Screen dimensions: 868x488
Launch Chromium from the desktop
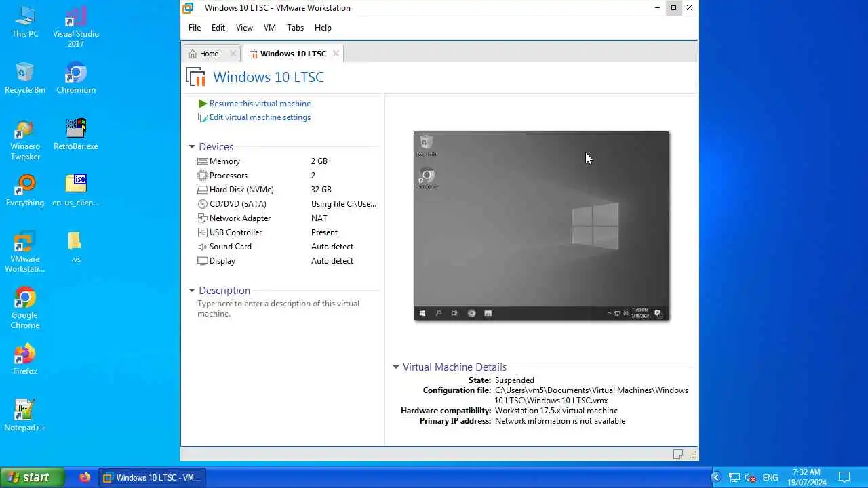(x=76, y=78)
